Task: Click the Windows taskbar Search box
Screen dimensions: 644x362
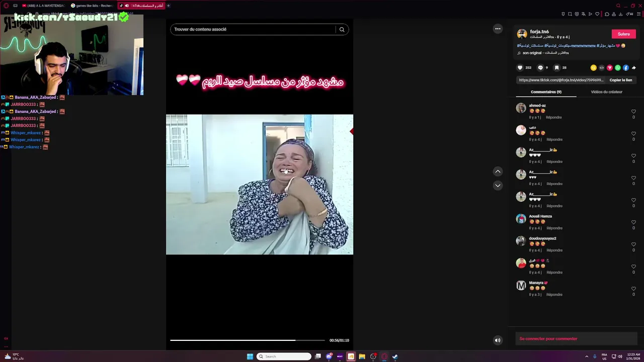Action: click(x=284, y=356)
